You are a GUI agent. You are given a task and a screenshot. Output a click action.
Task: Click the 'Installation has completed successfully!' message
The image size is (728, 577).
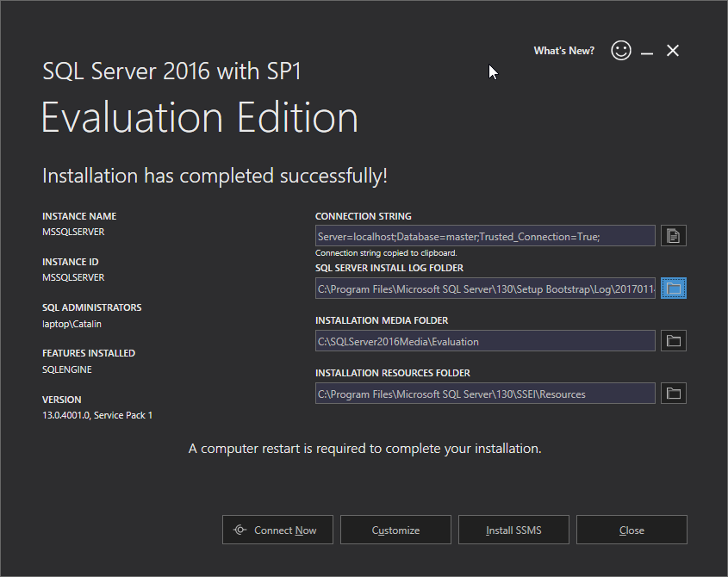point(215,176)
